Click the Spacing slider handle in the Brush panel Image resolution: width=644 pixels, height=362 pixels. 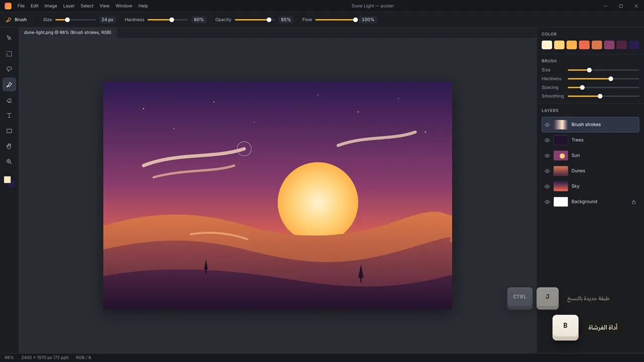[x=582, y=87]
